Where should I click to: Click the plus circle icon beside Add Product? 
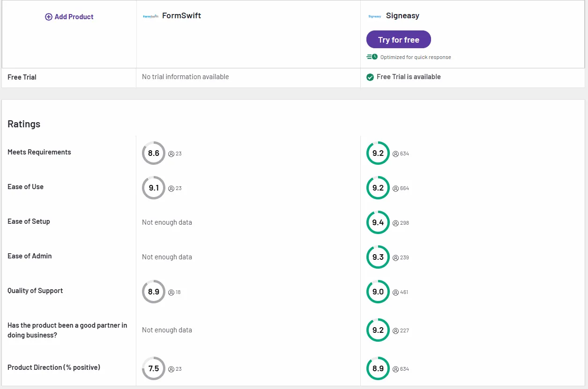pyautogui.click(x=48, y=17)
